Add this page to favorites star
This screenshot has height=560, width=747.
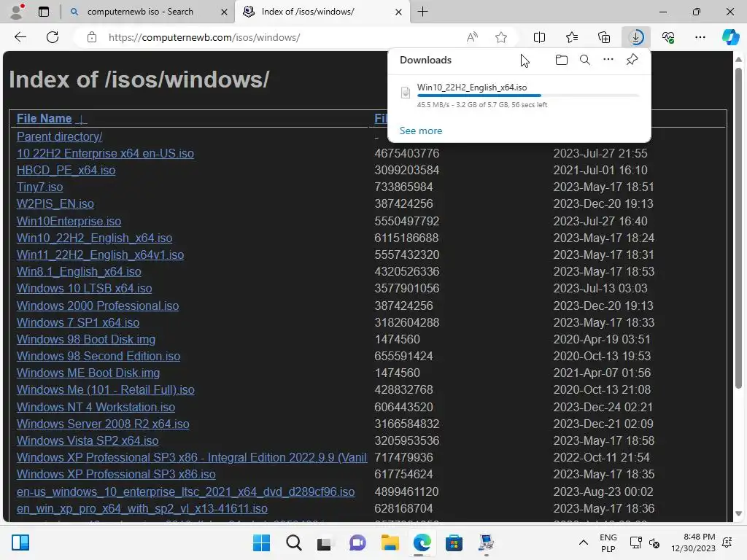500,37
